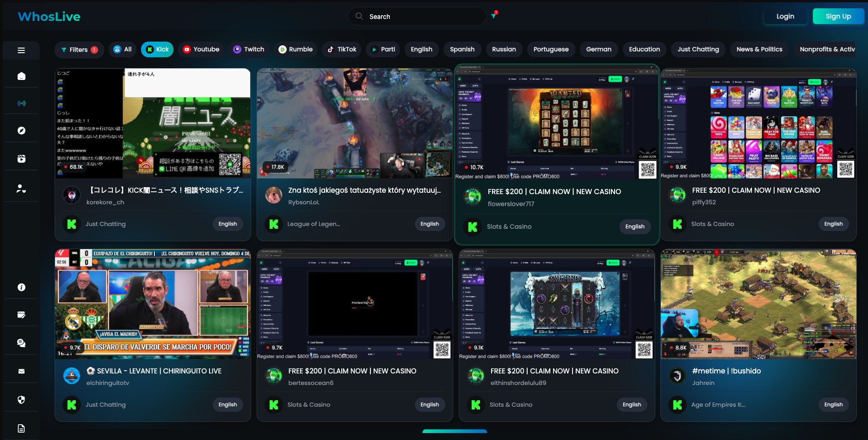Click the magnifier icon in search bar
Screen dimensions: 868x440
359,16
